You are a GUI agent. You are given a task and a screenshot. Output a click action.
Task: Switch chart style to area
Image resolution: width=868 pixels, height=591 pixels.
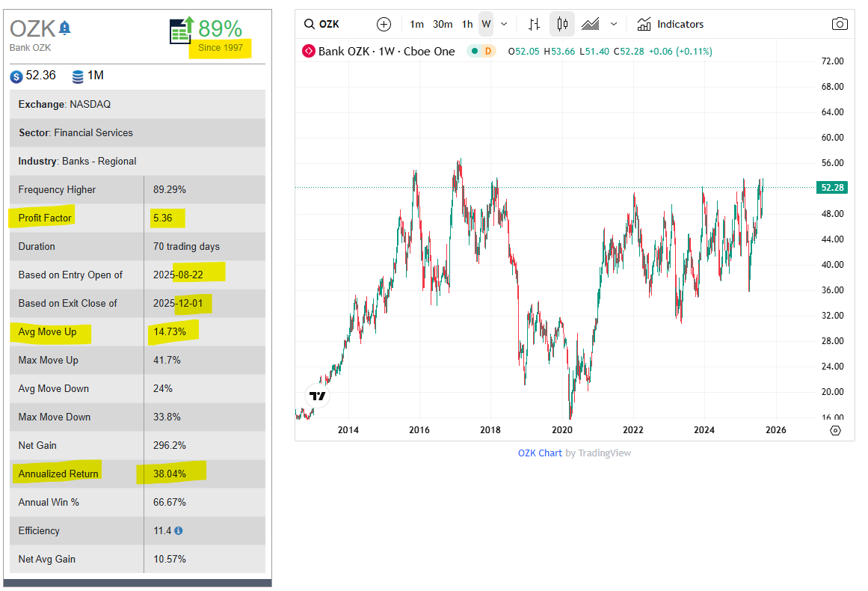point(590,25)
